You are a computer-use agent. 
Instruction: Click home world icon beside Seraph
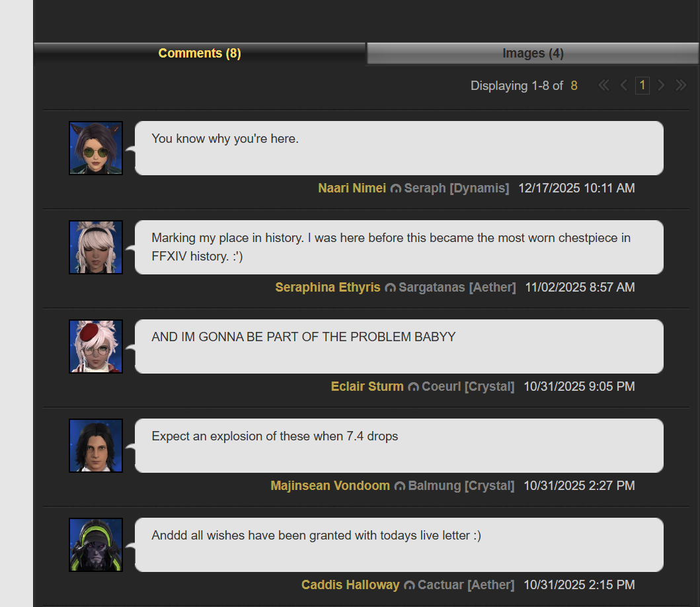click(395, 188)
